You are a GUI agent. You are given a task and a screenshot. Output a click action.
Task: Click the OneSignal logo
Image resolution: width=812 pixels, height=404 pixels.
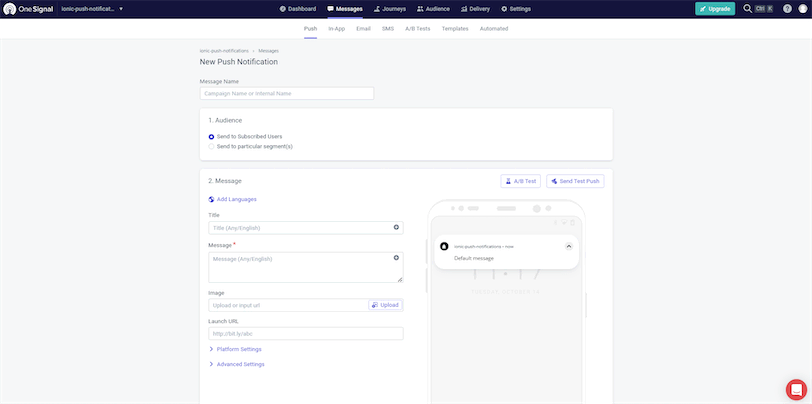coord(28,8)
